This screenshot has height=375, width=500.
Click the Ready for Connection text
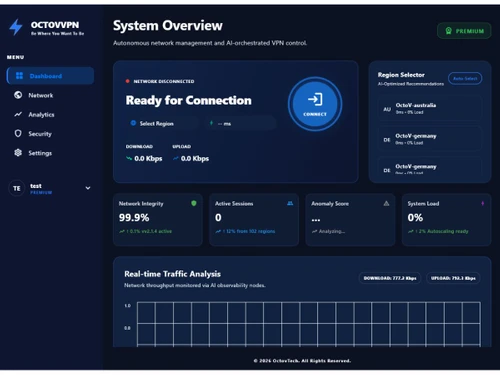click(x=189, y=100)
